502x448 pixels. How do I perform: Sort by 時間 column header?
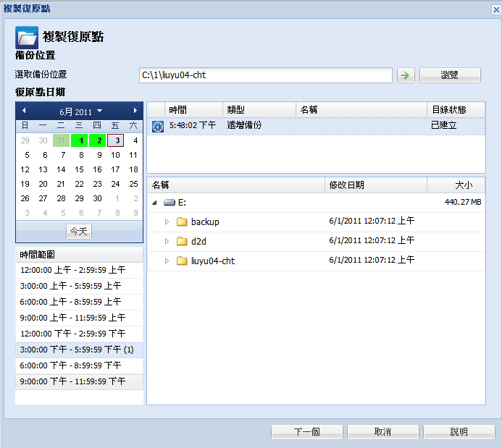pyautogui.click(x=193, y=110)
